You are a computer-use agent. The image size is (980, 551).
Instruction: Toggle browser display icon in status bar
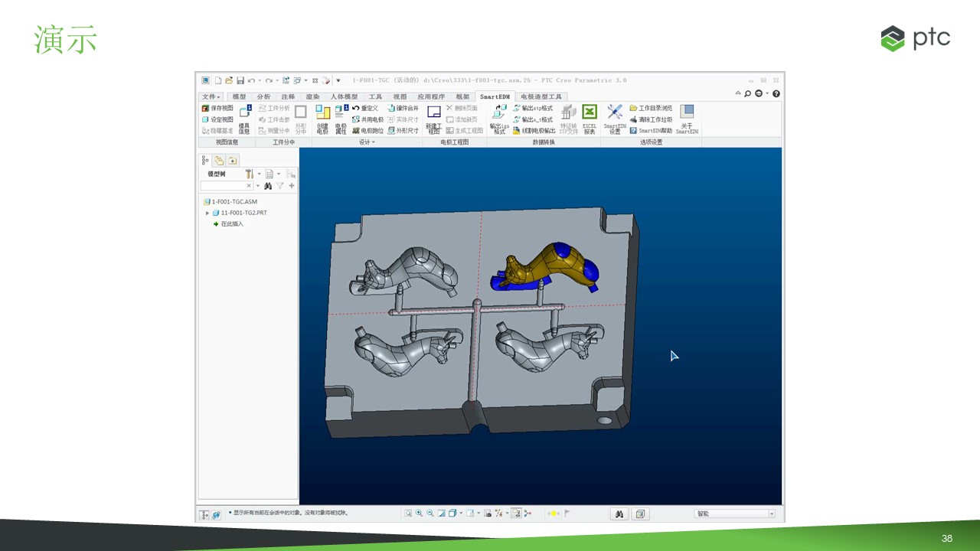click(216, 515)
